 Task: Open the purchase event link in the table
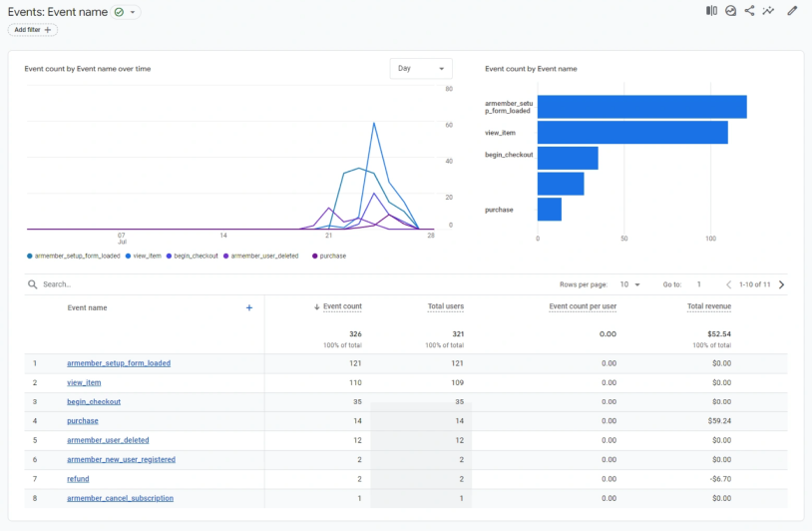pos(83,420)
